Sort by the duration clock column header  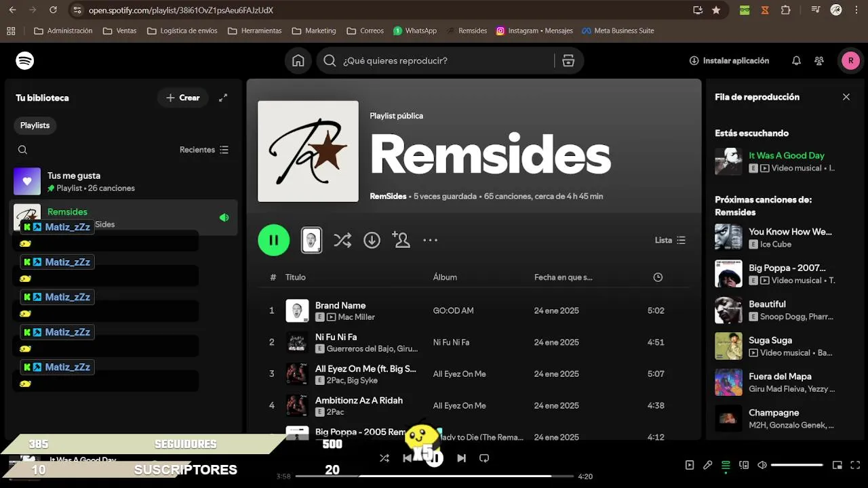658,277
